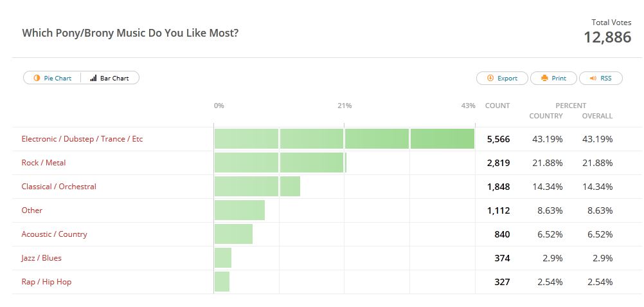
Task: Click the bar chart icon
Action: [93, 79]
